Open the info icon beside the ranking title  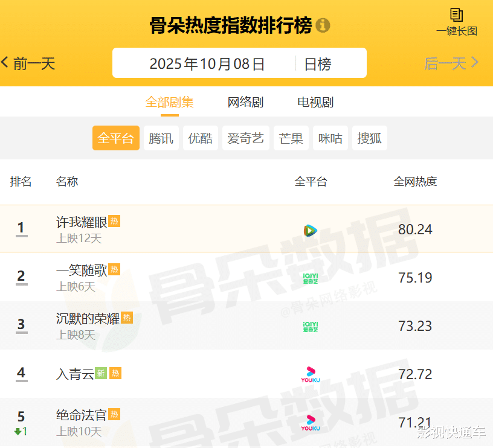pos(323,25)
